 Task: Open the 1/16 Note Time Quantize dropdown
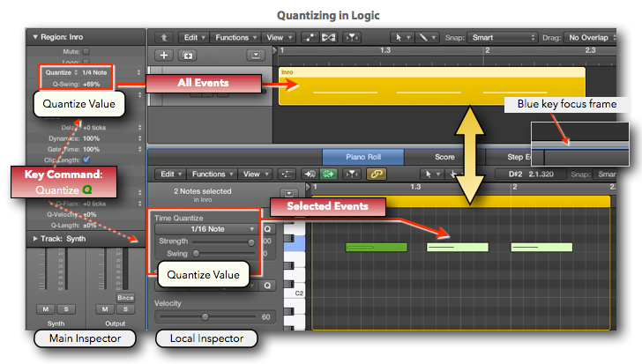203,229
